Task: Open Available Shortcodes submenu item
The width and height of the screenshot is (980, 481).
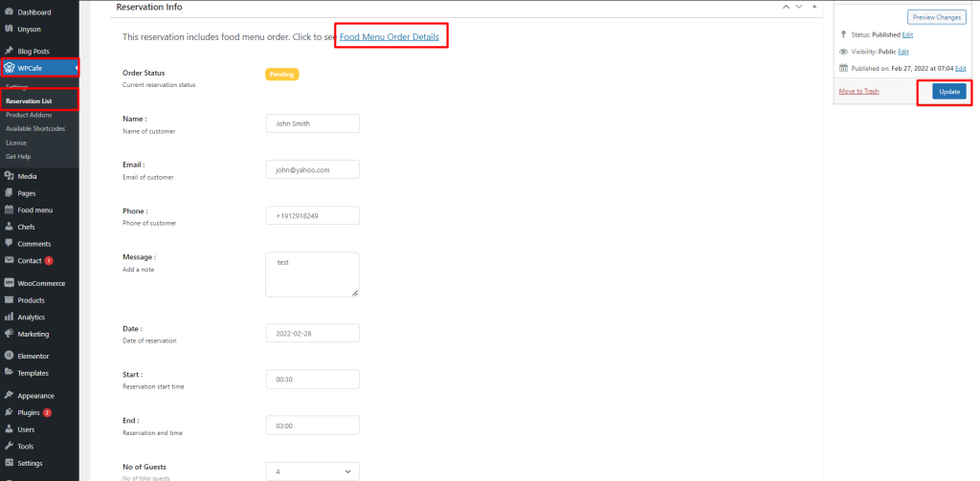Action: pyautogui.click(x=35, y=129)
